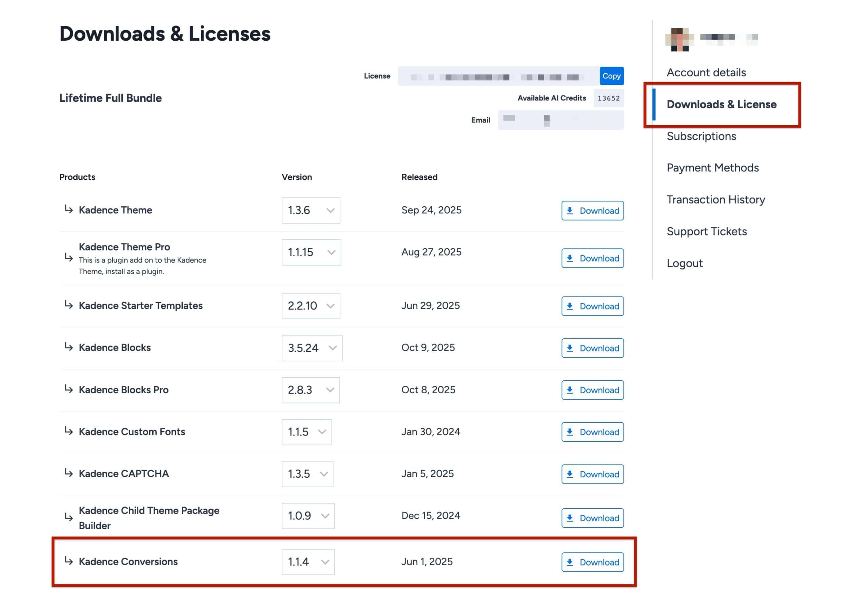Click the Download icon for Kadence CAPTCHA
This screenshot has height=589, width=868.
570,474
